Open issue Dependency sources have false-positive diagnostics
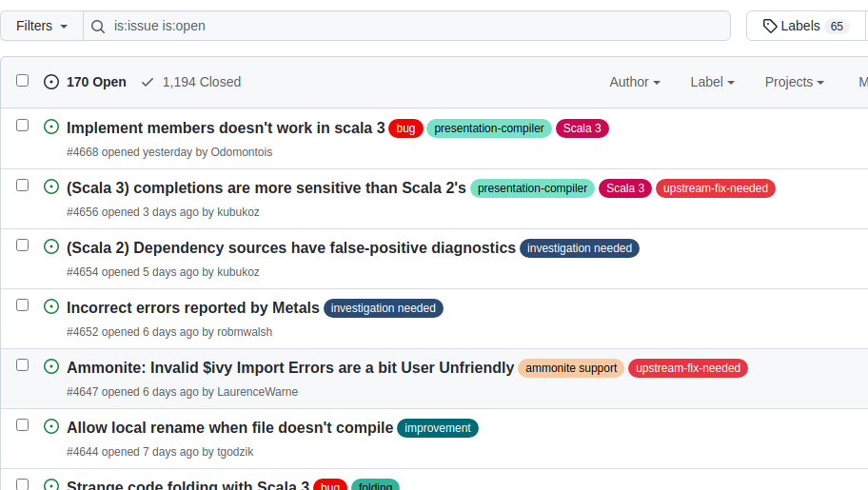The height and width of the screenshot is (490, 868). (291, 247)
